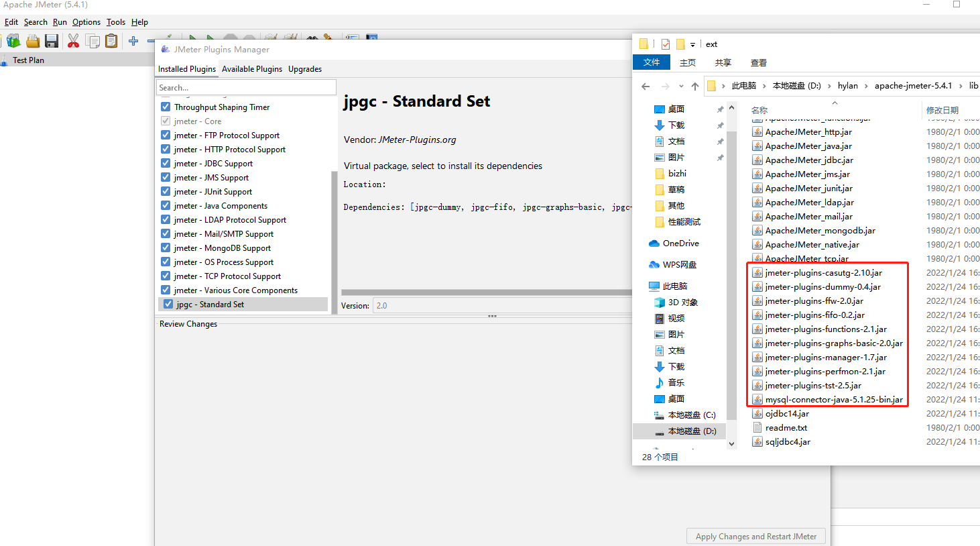Open search using the binoculars icon
Viewport: 980px width, 546px height.
(x=314, y=39)
